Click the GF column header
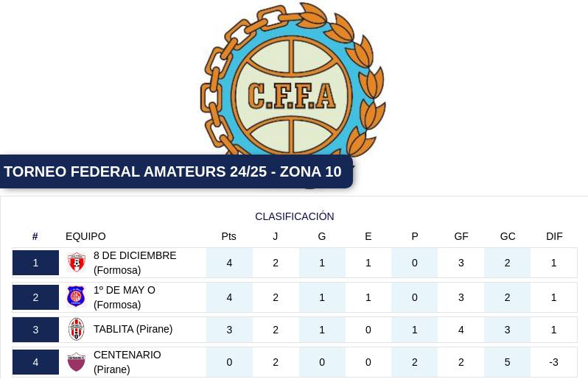This screenshot has width=588, height=379. [x=461, y=236]
